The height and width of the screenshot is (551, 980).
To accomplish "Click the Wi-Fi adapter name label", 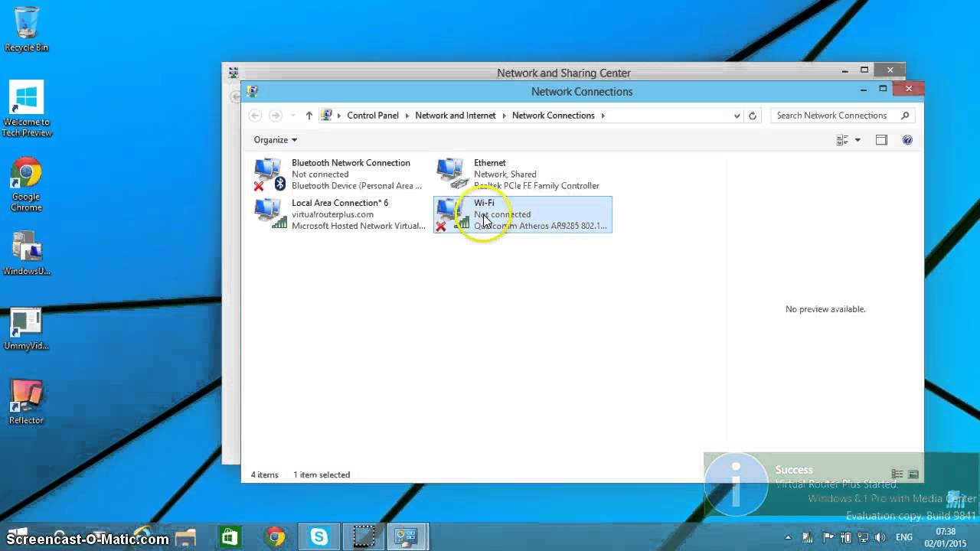I will 484,203.
